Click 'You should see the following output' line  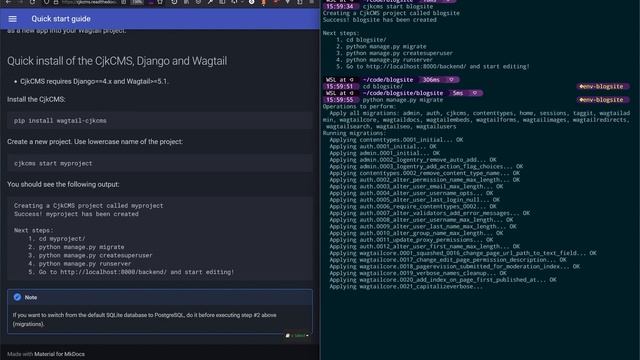[63, 184]
